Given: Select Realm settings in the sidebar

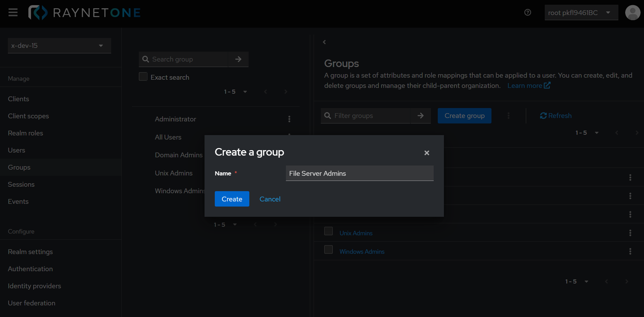Looking at the screenshot, I should tap(30, 252).
